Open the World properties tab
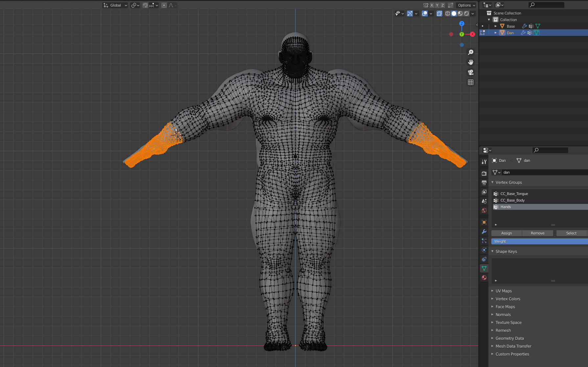588x367 pixels. coord(484,210)
